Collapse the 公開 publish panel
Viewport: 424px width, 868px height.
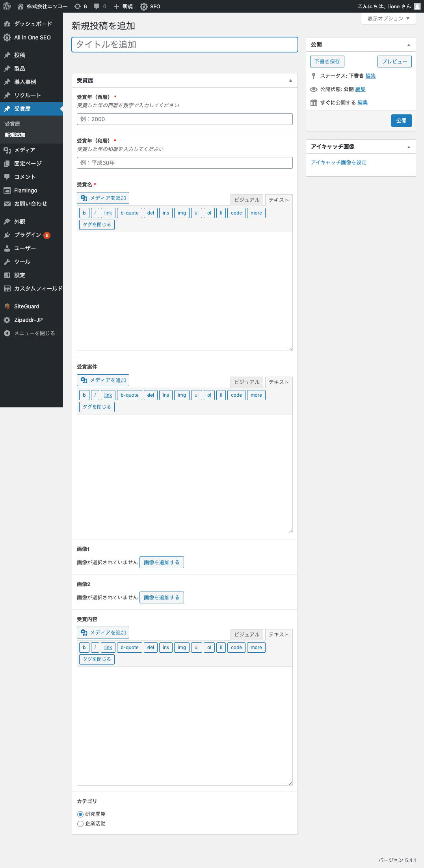click(409, 45)
